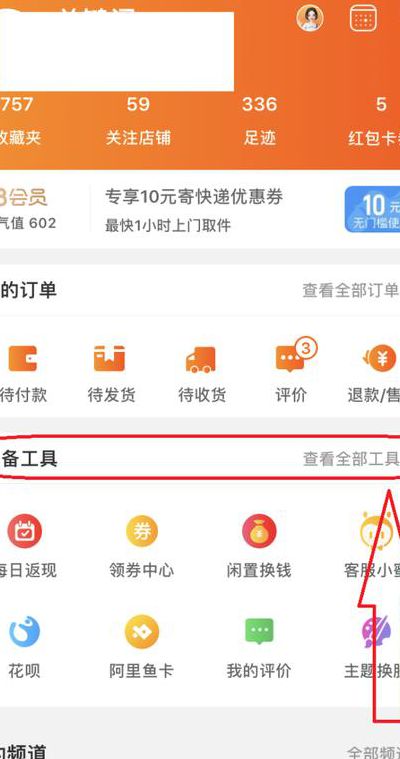Screen dimensions: 400x759
Task: Open 我的评价 green chat icon
Action: [x=259, y=631]
